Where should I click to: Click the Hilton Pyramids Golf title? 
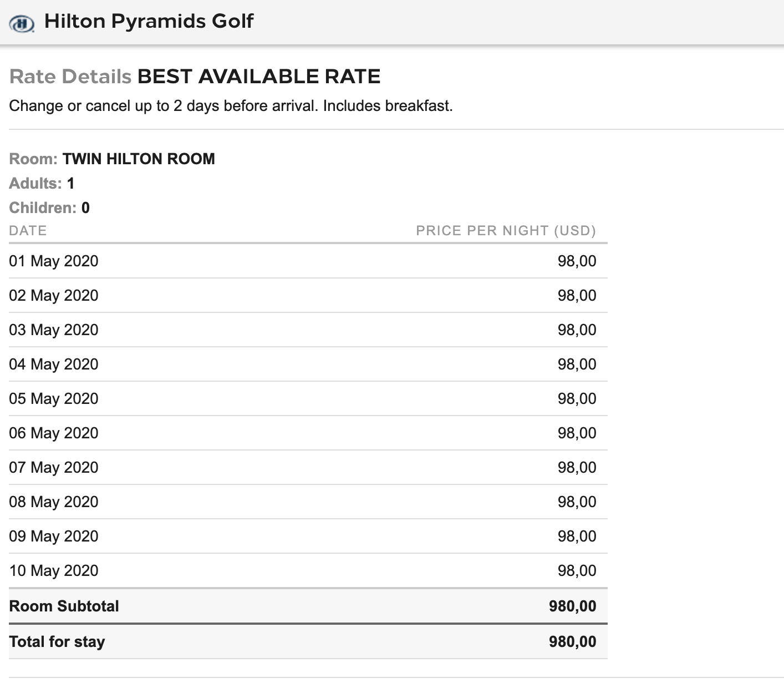pos(149,21)
